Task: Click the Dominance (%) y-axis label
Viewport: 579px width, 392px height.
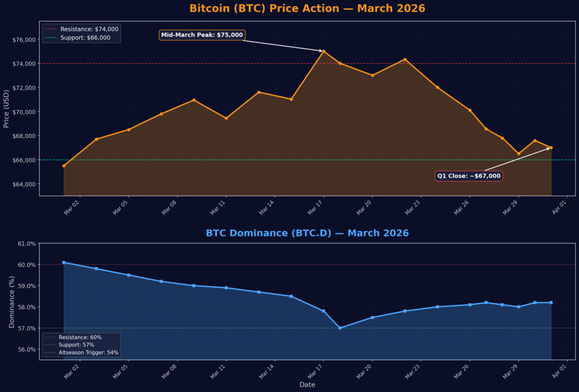Action: pos(11,301)
